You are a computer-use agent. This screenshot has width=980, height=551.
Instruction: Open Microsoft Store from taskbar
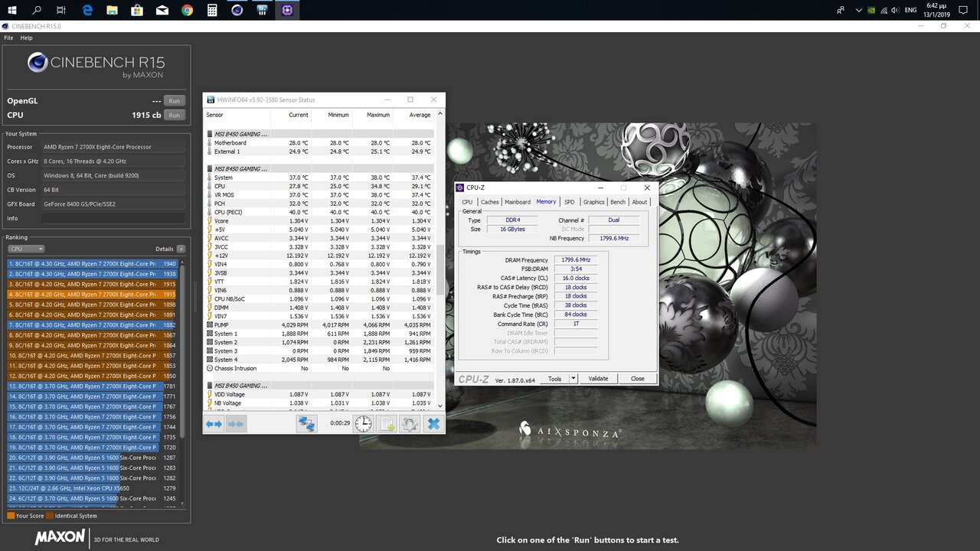[137, 10]
